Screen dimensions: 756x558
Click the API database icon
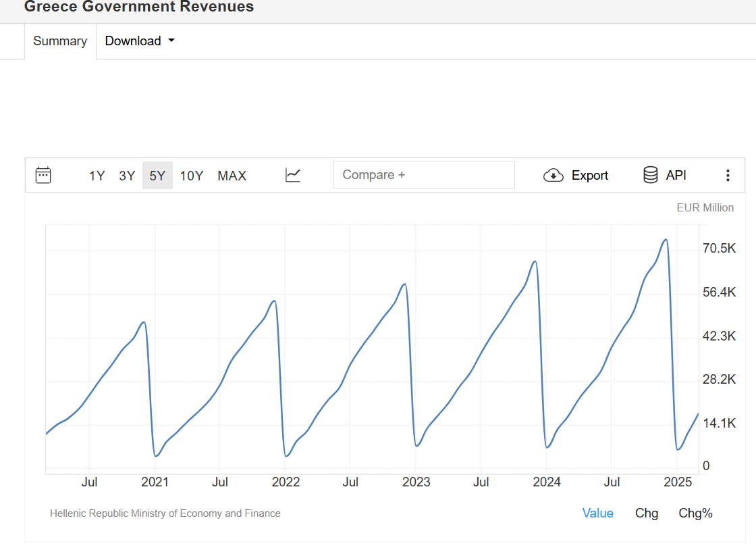pos(651,175)
